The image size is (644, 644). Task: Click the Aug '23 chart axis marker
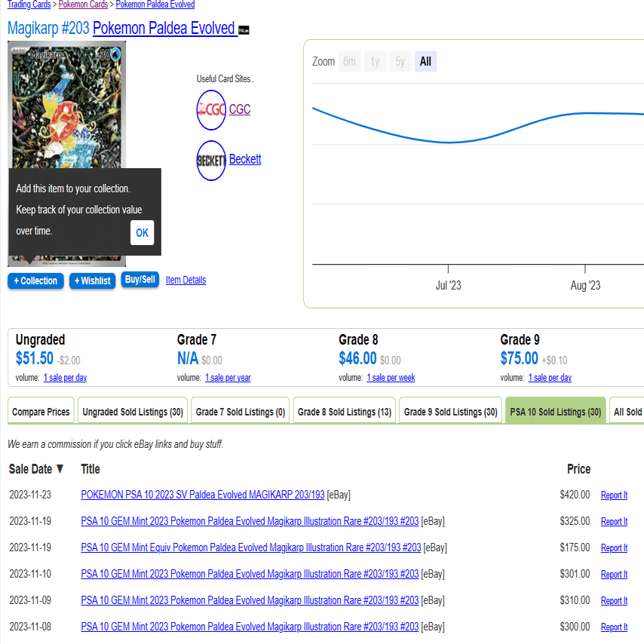pos(585,285)
